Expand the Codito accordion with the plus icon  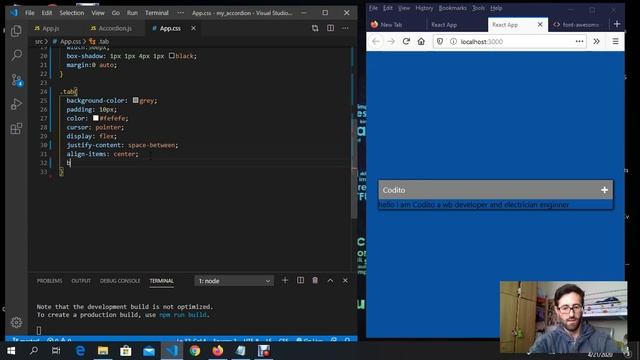pos(604,190)
